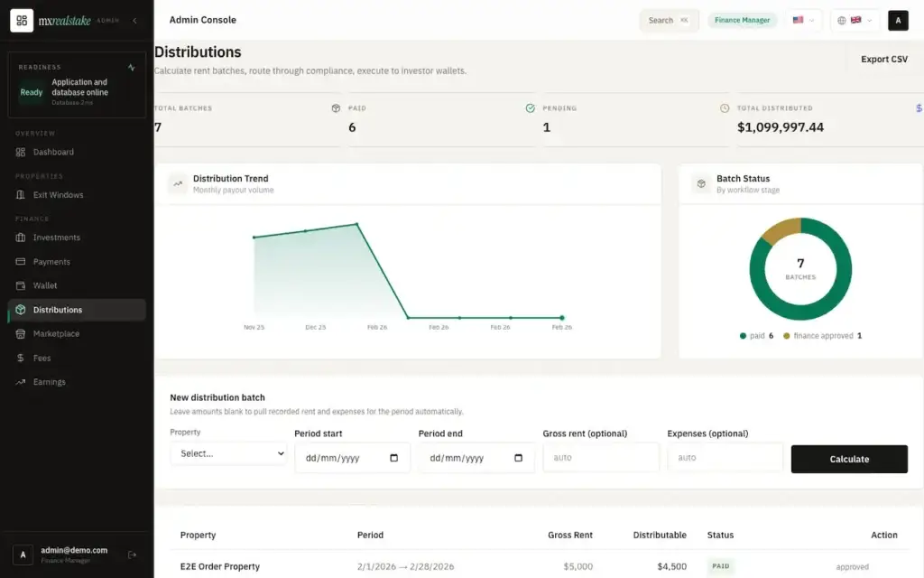The height and width of the screenshot is (578, 924).
Task: Open the Payments page
Action: tap(77, 261)
